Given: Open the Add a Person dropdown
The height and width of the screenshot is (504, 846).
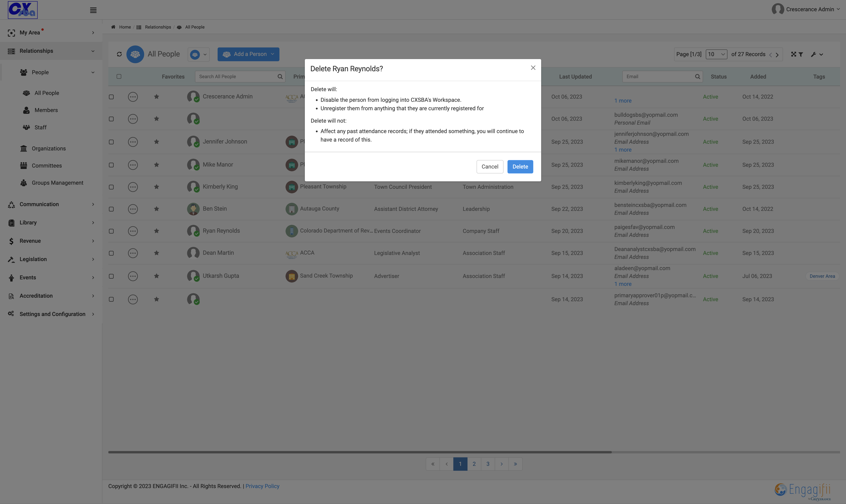Looking at the screenshot, I should [248, 54].
